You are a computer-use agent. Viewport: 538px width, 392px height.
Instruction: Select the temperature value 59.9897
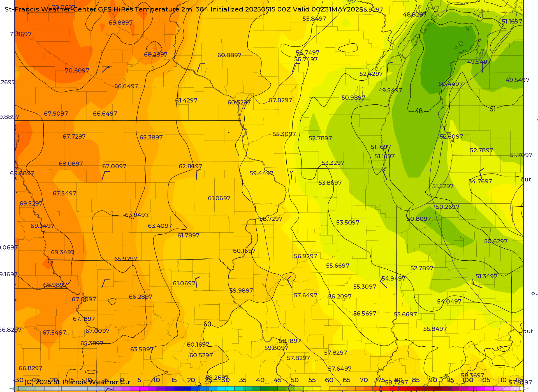[x=241, y=291]
